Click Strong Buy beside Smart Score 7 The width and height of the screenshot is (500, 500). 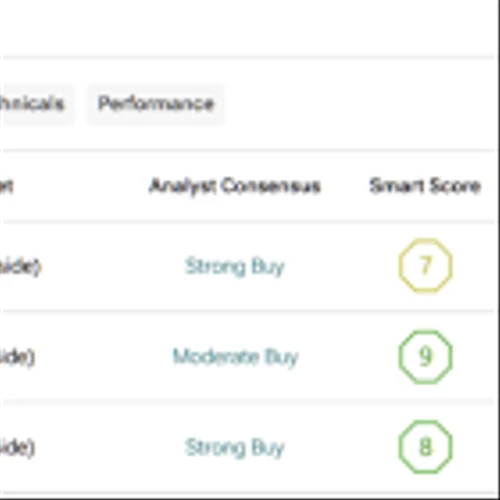pyautogui.click(x=235, y=267)
